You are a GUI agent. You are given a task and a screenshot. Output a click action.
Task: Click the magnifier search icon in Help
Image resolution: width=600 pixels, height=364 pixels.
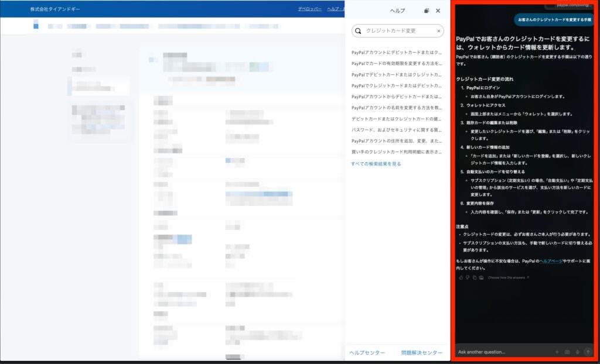click(358, 31)
